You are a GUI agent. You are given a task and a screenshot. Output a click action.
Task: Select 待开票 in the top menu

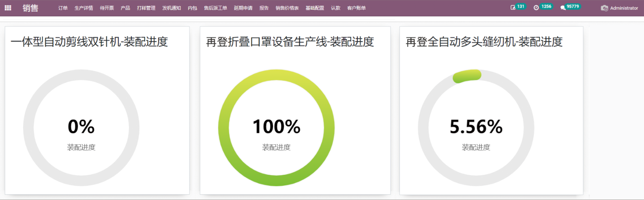click(x=107, y=8)
